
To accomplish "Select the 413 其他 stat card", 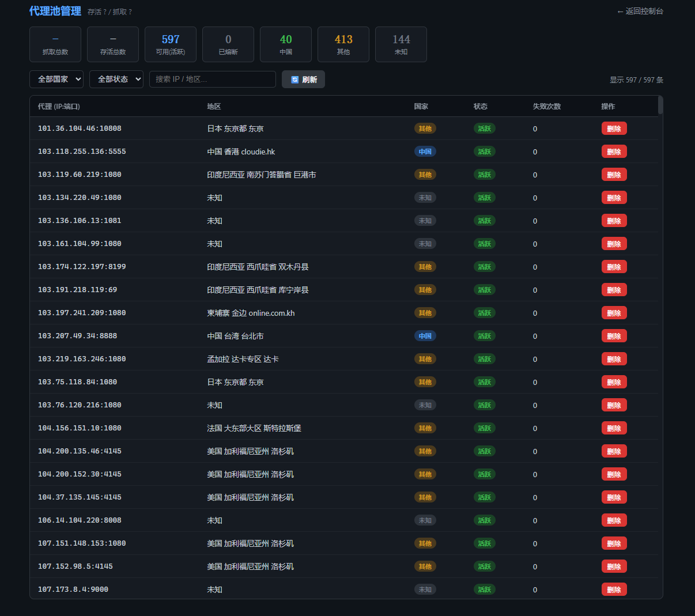I will tap(343, 44).
